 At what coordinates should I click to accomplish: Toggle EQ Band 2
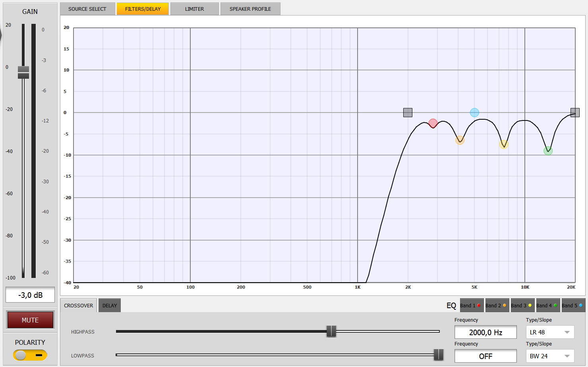click(497, 305)
